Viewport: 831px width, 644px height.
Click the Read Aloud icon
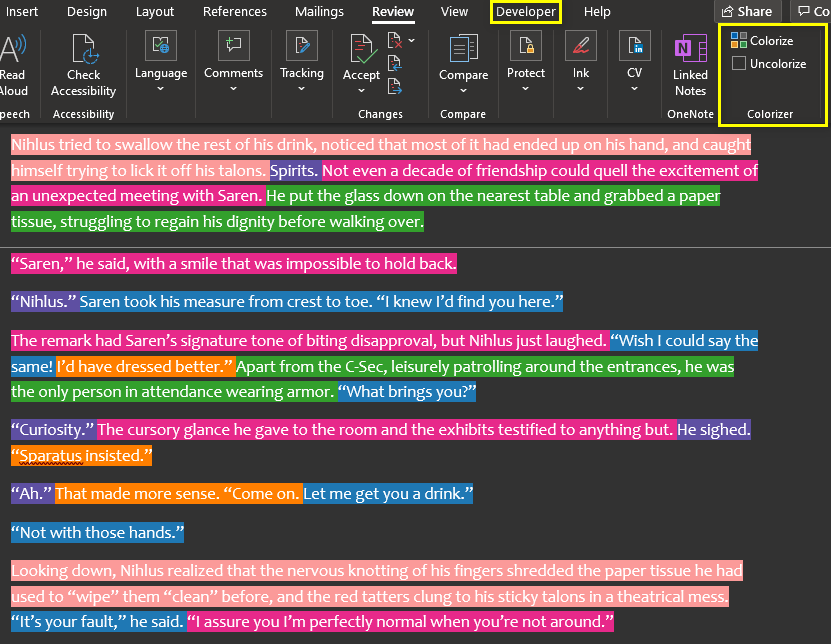[13, 49]
